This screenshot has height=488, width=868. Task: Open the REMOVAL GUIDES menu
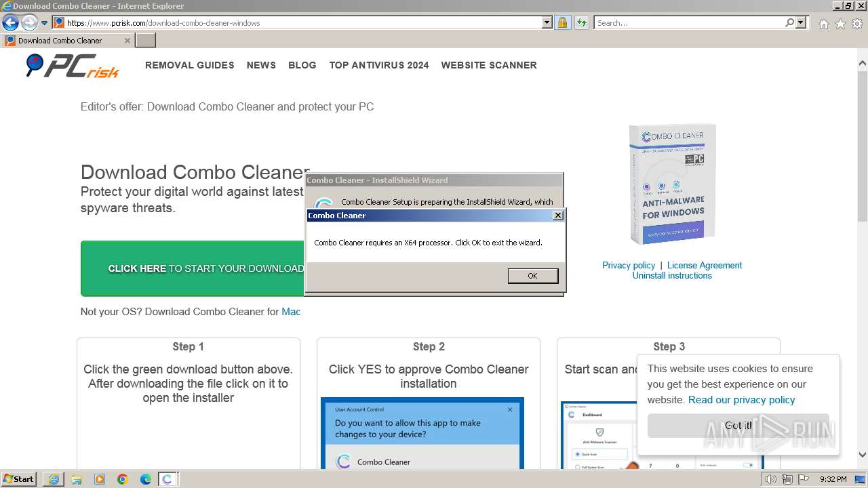[190, 65]
